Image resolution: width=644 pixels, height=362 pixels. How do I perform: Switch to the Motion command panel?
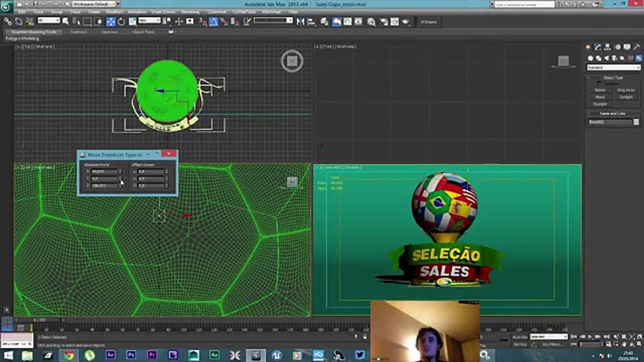click(x=618, y=47)
